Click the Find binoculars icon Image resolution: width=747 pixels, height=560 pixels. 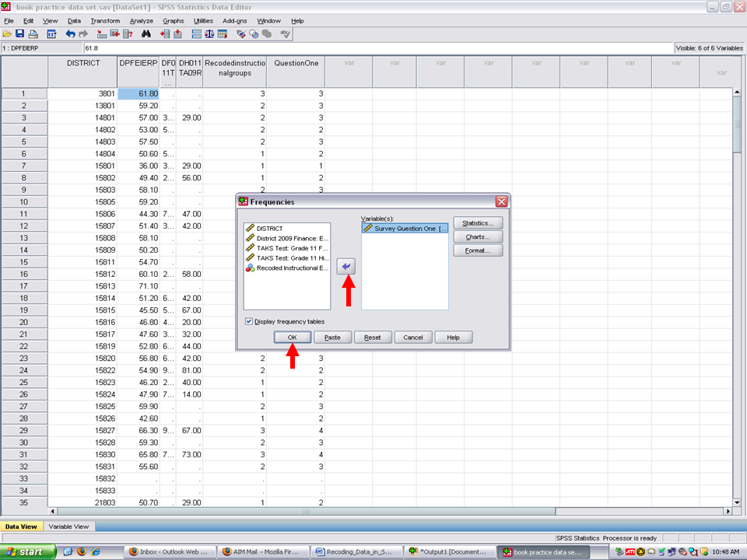click(x=146, y=34)
